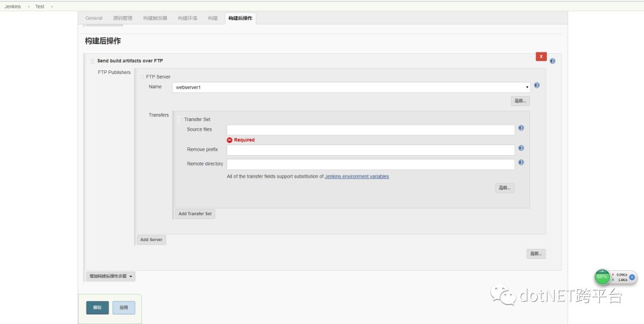Screen dimensions: 644x324
Task: Grab the Transfer Set drag handle
Action: [x=179, y=119]
